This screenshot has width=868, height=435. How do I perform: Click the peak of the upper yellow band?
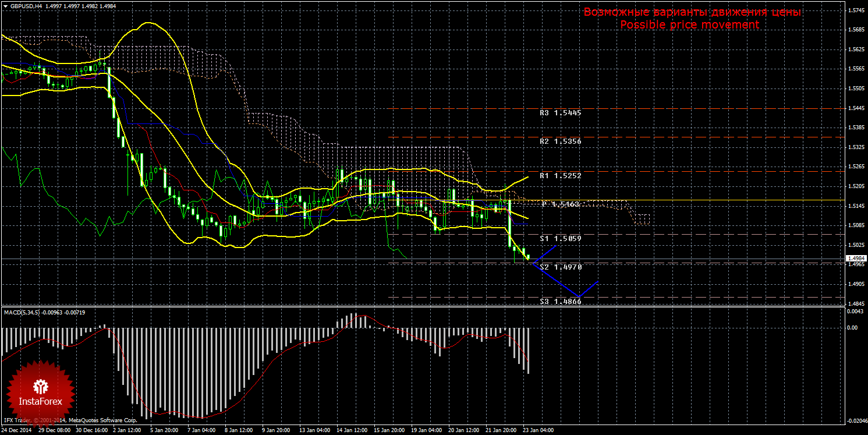click(x=149, y=23)
